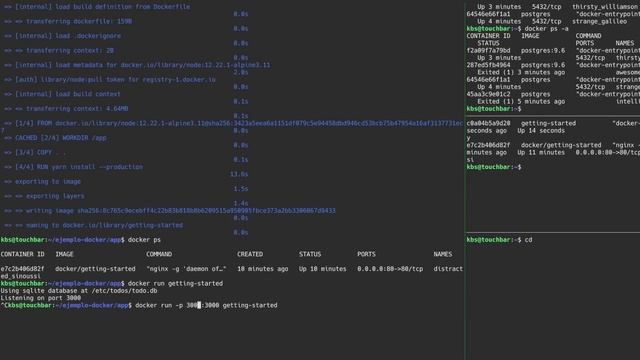Select the '[3/4] COPY . .' build step

click(x=35, y=152)
